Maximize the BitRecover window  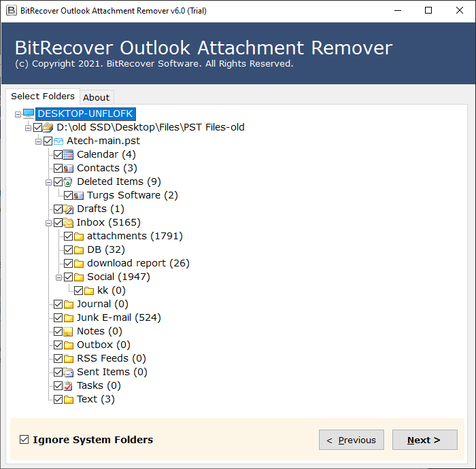point(428,11)
